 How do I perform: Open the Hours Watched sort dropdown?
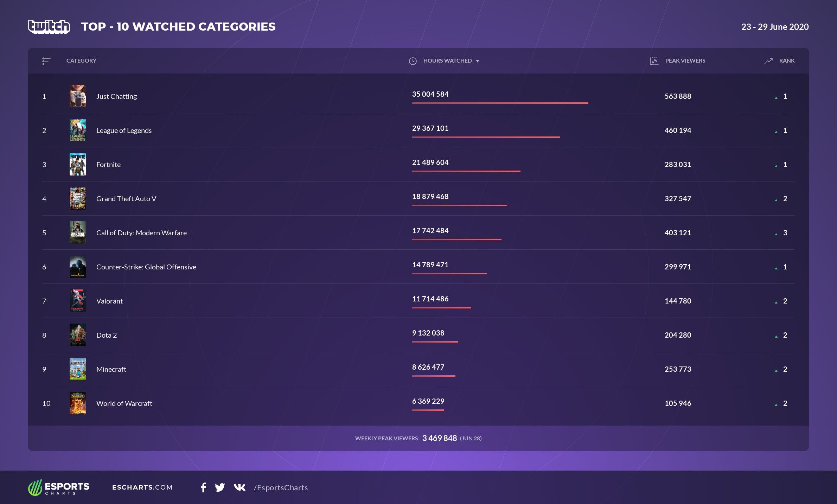click(x=478, y=61)
